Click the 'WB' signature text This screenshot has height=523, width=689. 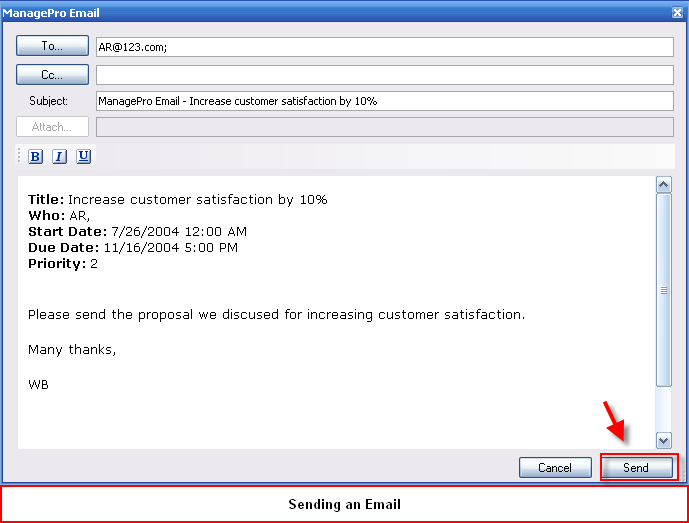tap(38, 385)
